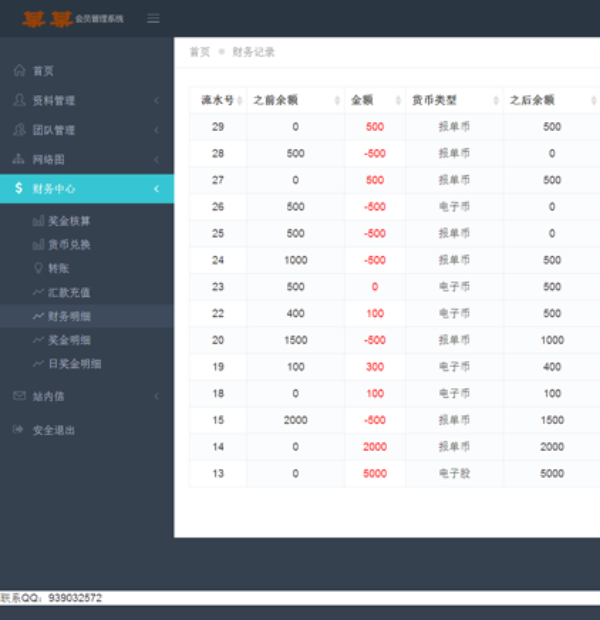The image size is (600, 620).
Task: Click the line chart icon beside 财务明细
Action: (x=38, y=316)
